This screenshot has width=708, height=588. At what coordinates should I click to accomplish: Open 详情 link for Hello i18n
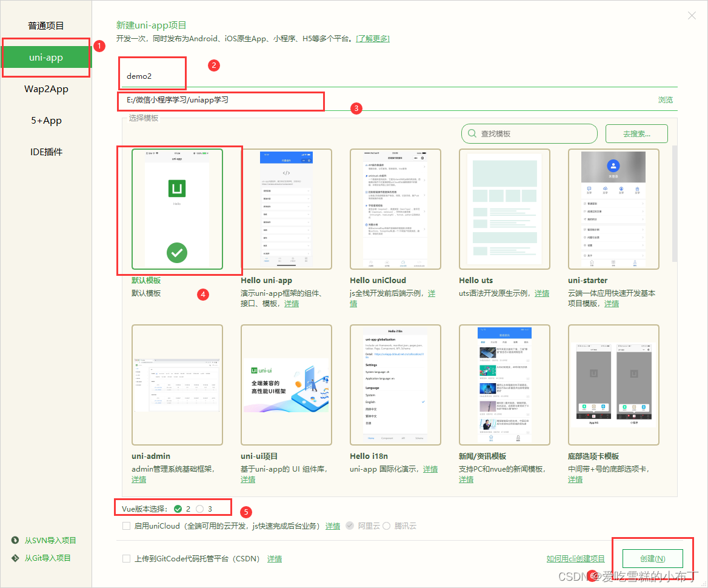[430, 469]
